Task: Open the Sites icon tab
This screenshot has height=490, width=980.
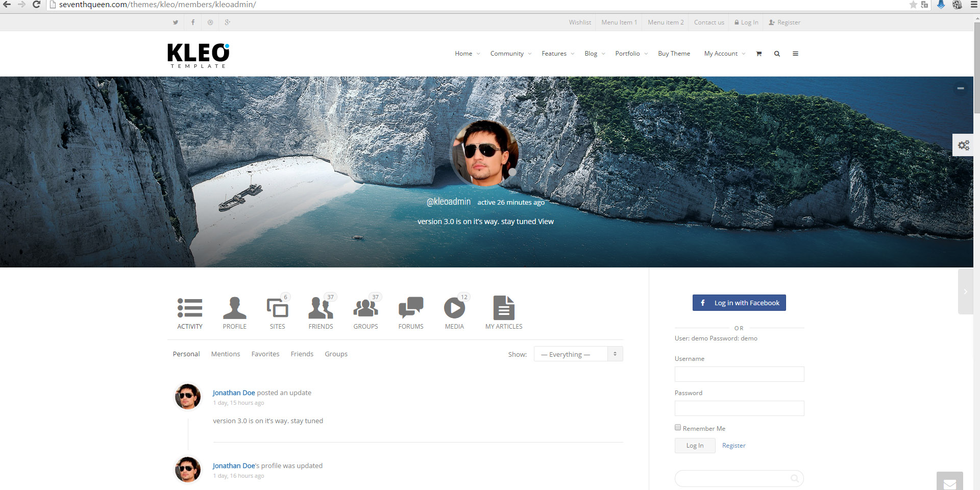Action: coord(278,313)
